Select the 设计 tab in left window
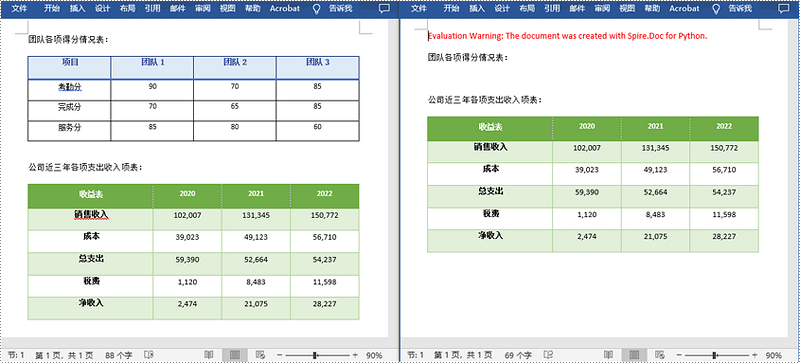Viewport: 800px width, 363px height. click(103, 8)
